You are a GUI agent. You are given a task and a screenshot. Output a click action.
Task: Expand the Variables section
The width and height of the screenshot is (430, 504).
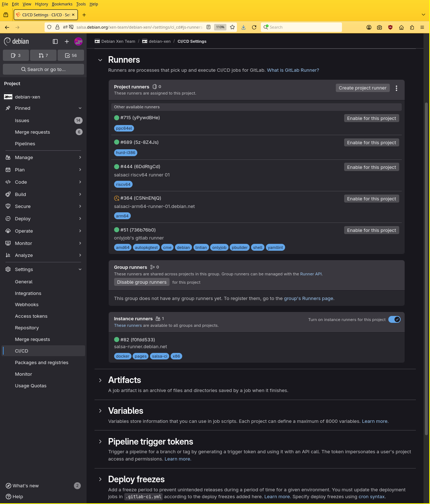[x=100, y=411]
